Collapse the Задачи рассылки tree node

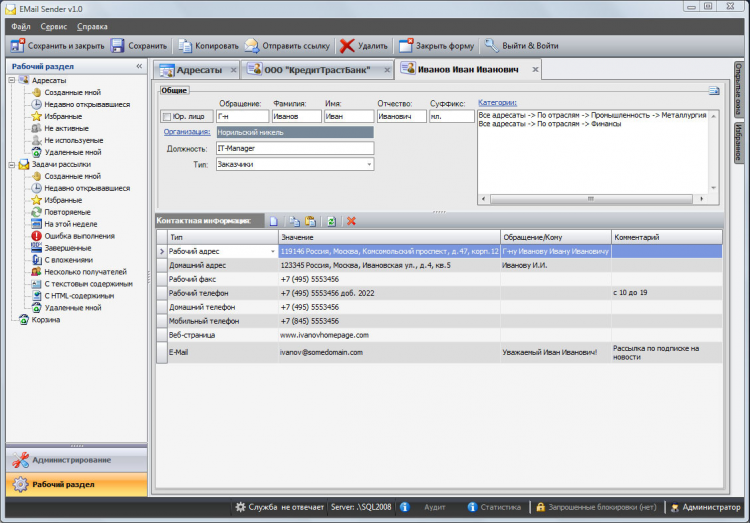(x=11, y=164)
